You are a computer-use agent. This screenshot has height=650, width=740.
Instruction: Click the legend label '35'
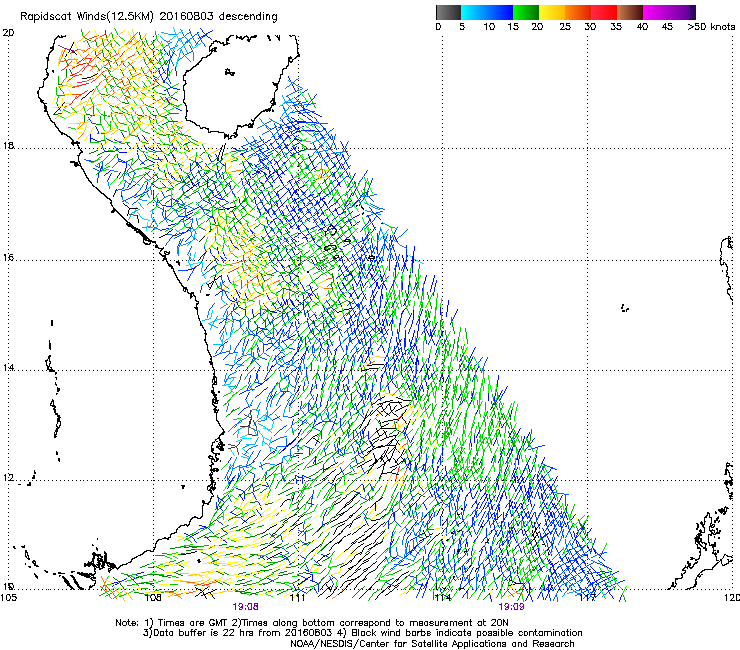tap(616, 27)
